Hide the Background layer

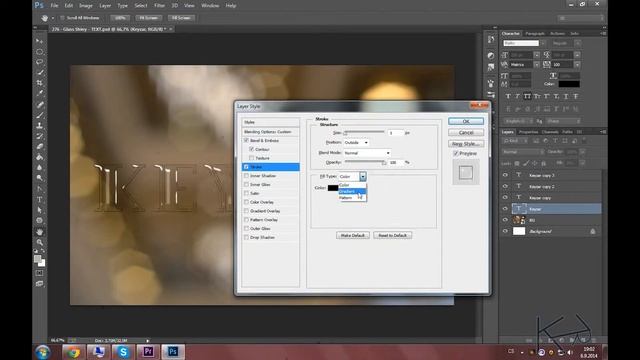505,231
